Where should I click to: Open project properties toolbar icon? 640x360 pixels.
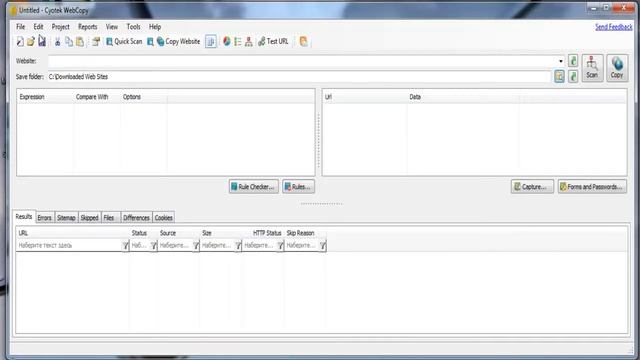tap(96, 41)
